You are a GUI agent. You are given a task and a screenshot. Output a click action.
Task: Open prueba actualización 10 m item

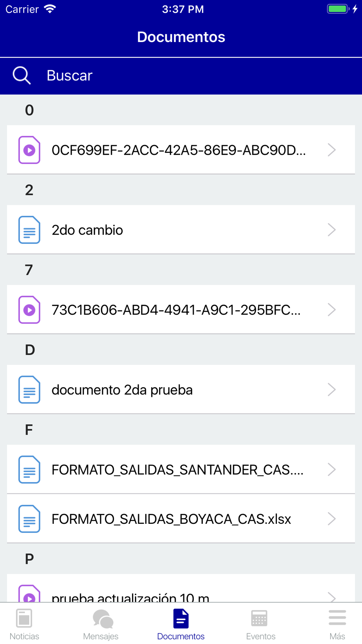[x=130, y=596]
